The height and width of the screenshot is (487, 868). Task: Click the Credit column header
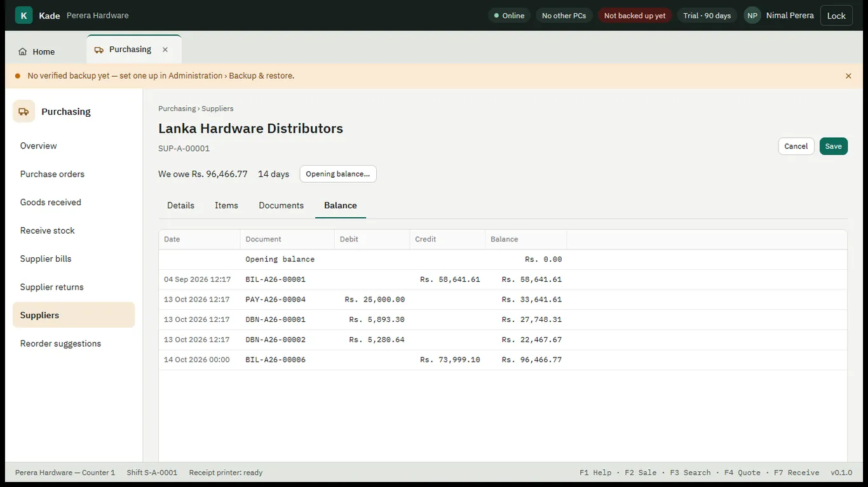tap(447, 239)
